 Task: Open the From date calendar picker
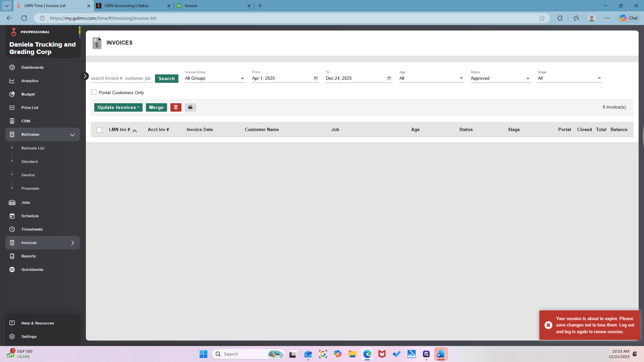coord(316,78)
